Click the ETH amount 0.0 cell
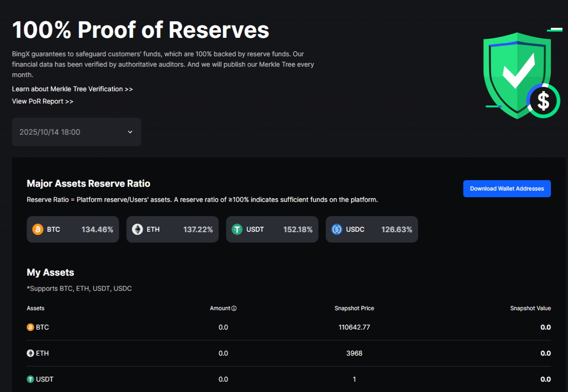568x392 pixels. (x=223, y=353)
